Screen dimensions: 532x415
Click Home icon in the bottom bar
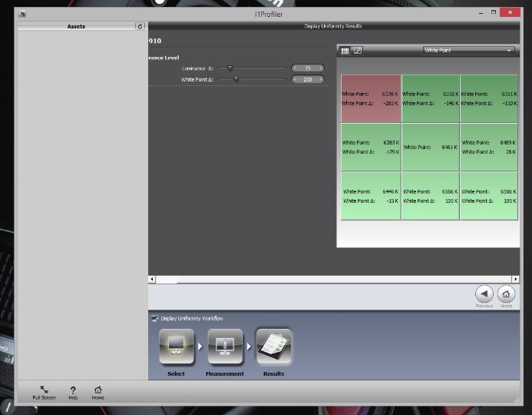[98, 393]
